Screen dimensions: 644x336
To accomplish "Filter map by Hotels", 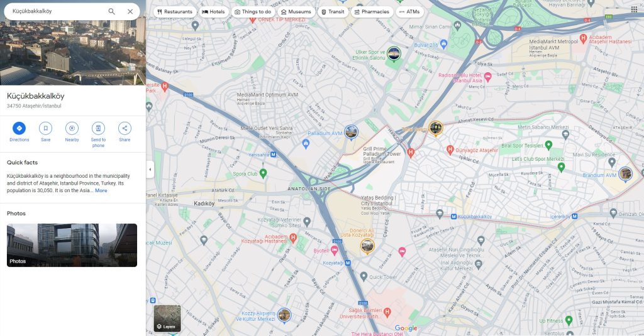I will coord(213,11).
